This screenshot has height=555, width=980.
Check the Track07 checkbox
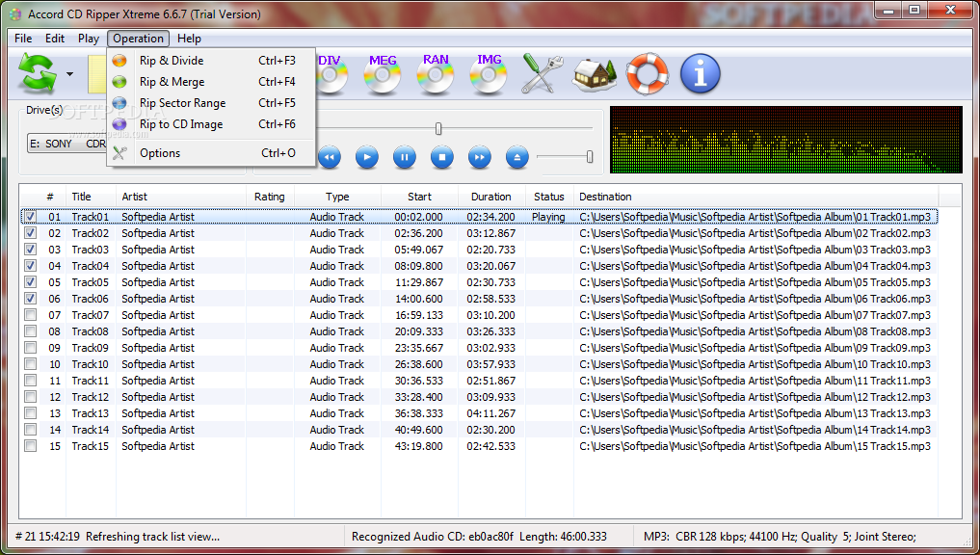pyautogui.click(x=30, y=315)
